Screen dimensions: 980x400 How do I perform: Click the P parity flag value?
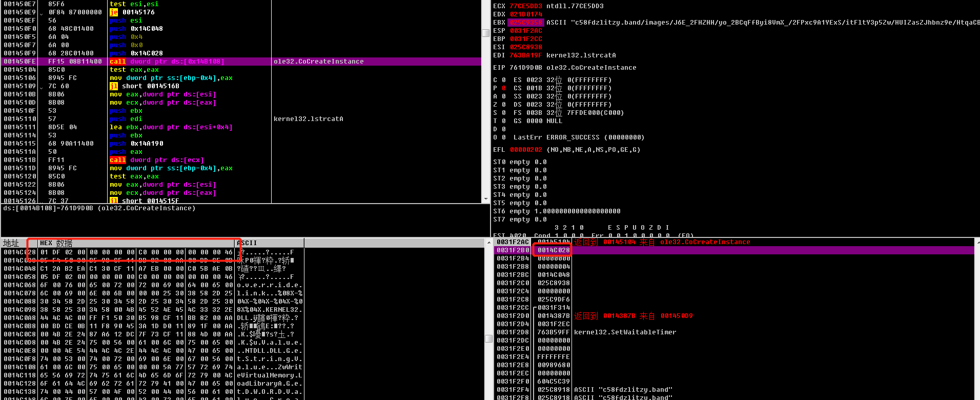point(504,88)
